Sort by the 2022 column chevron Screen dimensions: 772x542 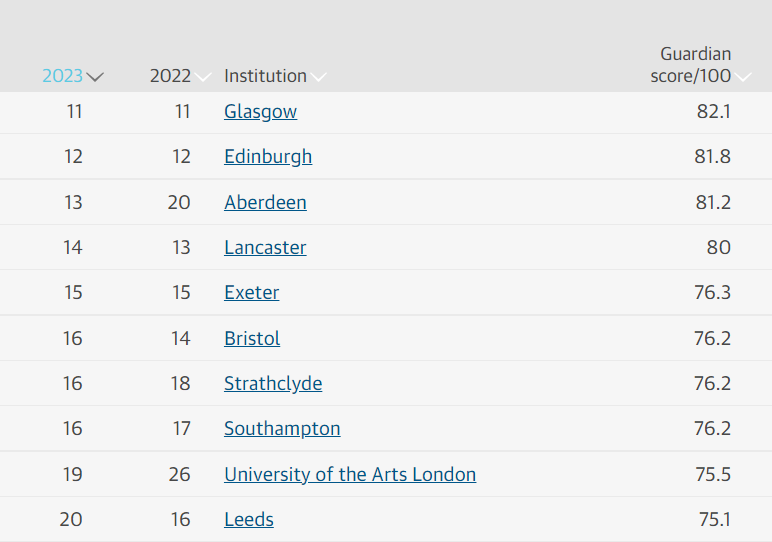pos(204,77)
